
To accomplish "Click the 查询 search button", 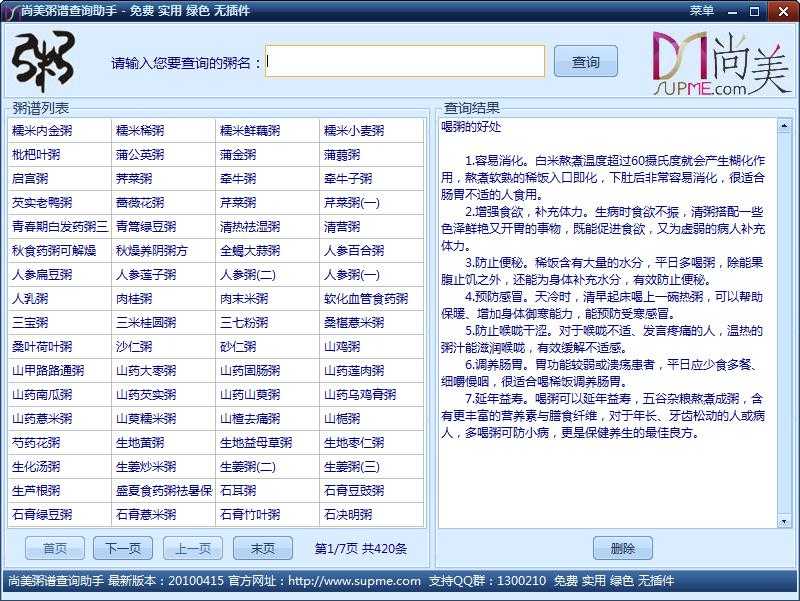I will [585, 60].
